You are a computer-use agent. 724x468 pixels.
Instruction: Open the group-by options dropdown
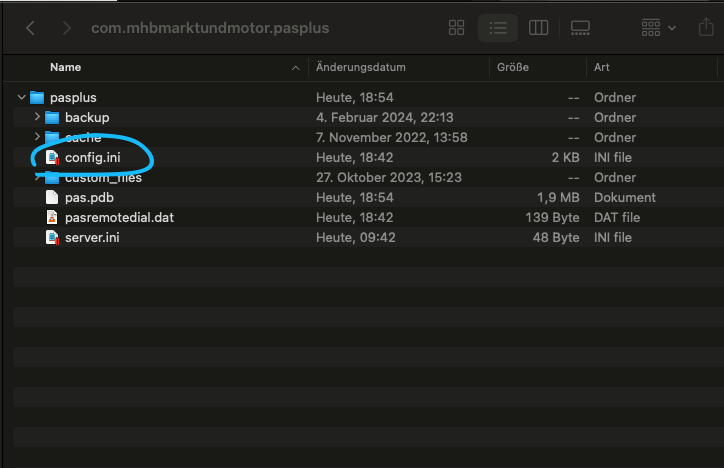tap(658, 28)
